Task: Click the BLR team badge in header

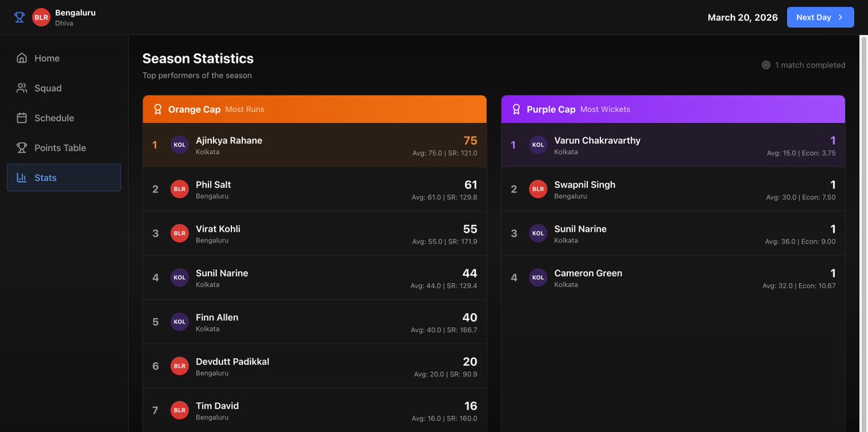Action: pyautogui.click(x=41, y=17)
